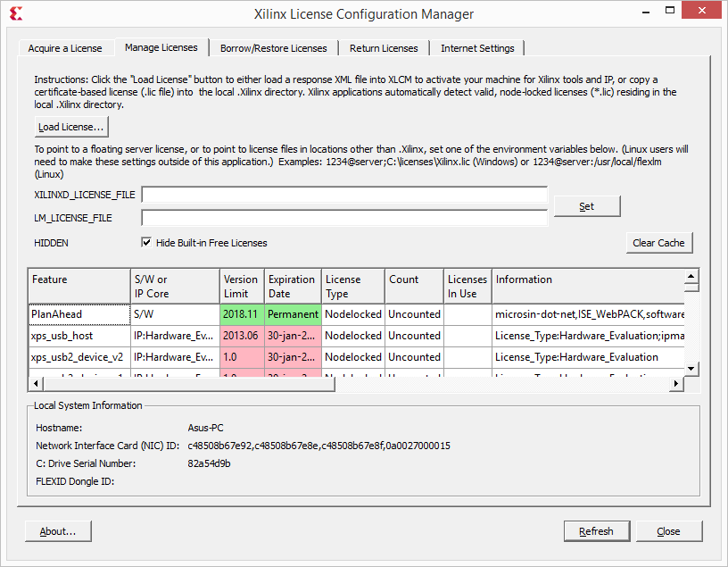Click the NIC ID value text
Image resolution: width=728 pixels, height=567 pixels.
(318, 446)
